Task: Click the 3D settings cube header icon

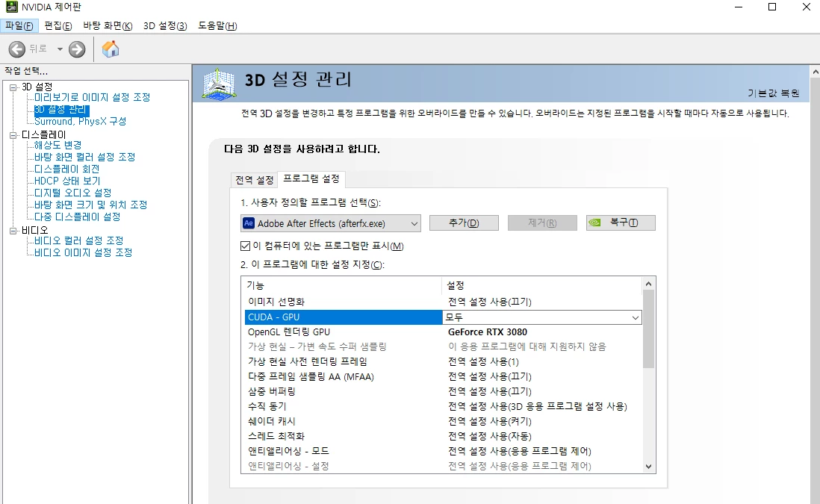Action: tap(219, 84)
